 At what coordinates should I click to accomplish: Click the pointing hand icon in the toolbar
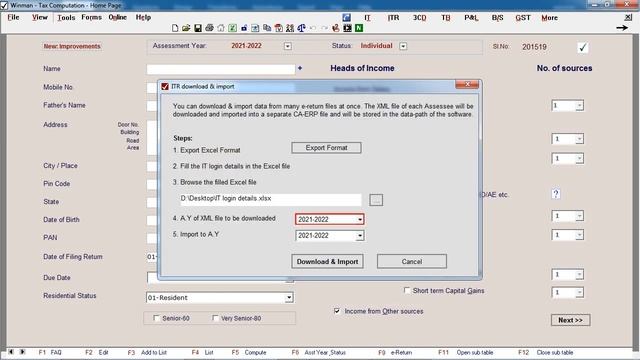click(x=336, y=28)
